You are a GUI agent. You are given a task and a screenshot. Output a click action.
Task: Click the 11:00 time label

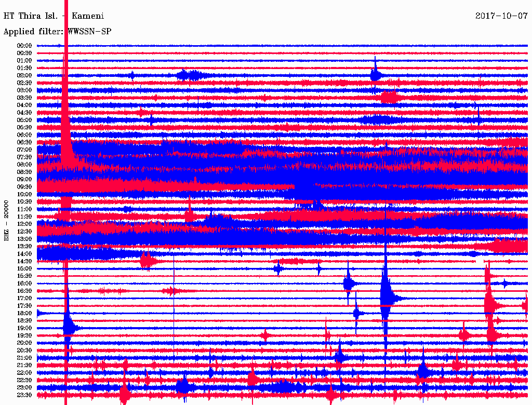[24, 209]
